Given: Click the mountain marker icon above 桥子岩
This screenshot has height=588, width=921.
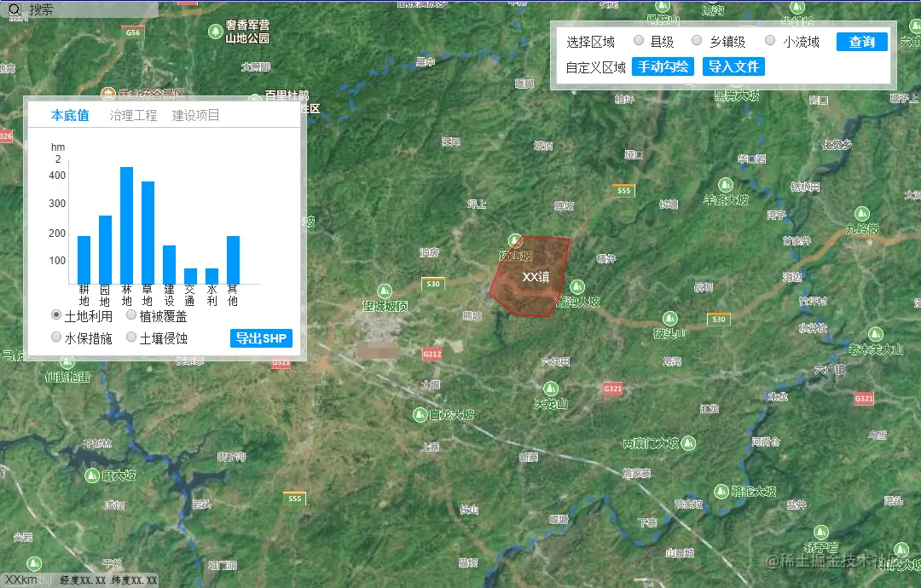Looking at the screenshot, I should coord(820,533).
